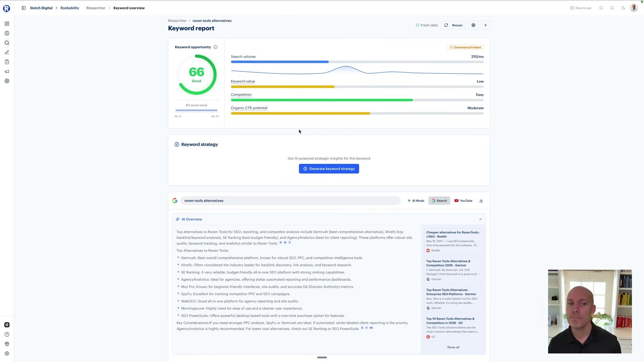Image resolution: width=644 pixels, height=362 pixels.
Task: Click the Keyword opportunity info icon
Action: 215,47
